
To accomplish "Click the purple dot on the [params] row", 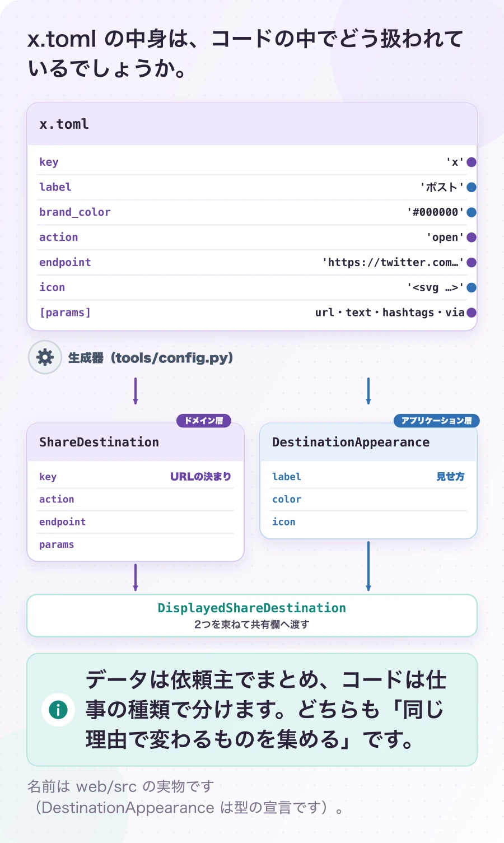I will click(x=472, y=313).
